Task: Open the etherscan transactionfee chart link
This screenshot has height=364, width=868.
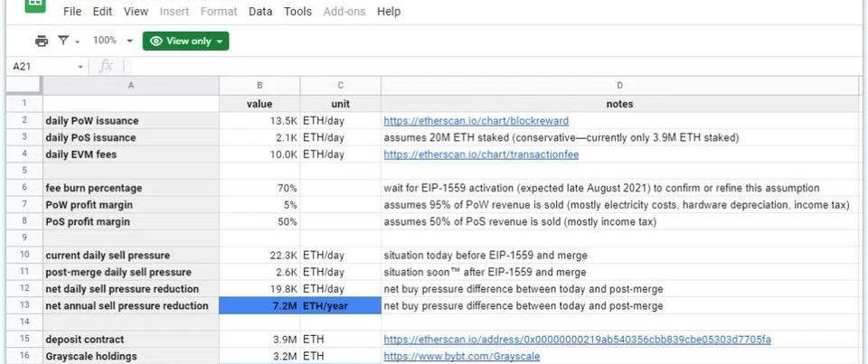Action: pyautogui.click(x=481, y=154)
